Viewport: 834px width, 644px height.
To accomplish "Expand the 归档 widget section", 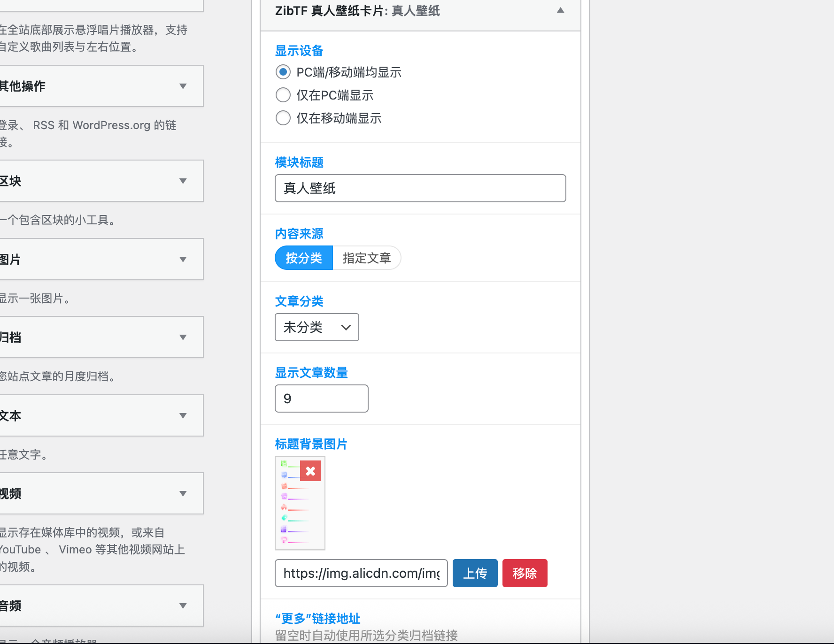I will pyautogui.click(x=183, y=337).
